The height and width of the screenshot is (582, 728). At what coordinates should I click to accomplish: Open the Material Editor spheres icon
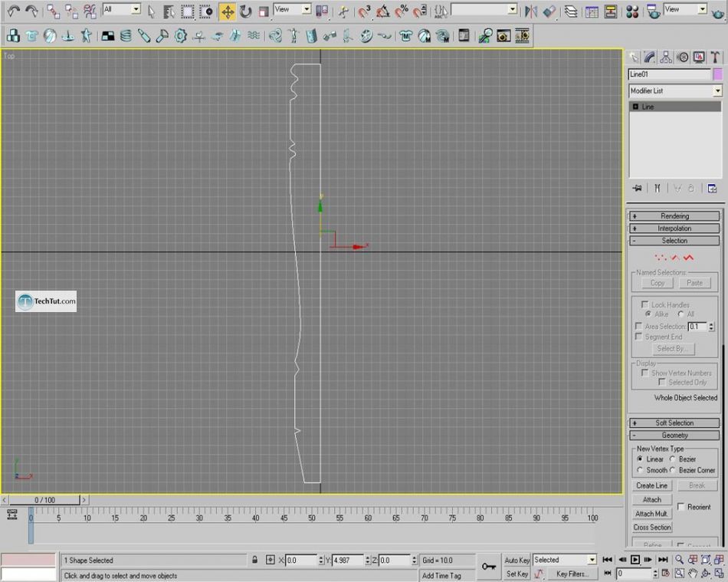coord(632,12)
